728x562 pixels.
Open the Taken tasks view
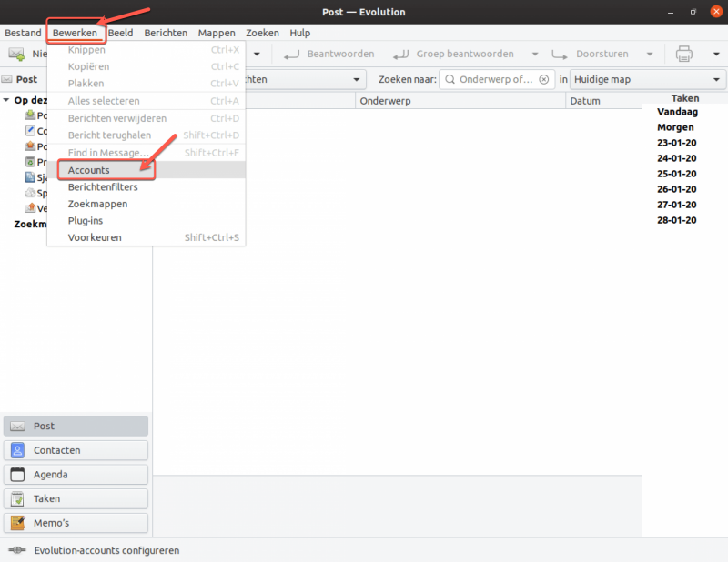(x=76, y=498)
